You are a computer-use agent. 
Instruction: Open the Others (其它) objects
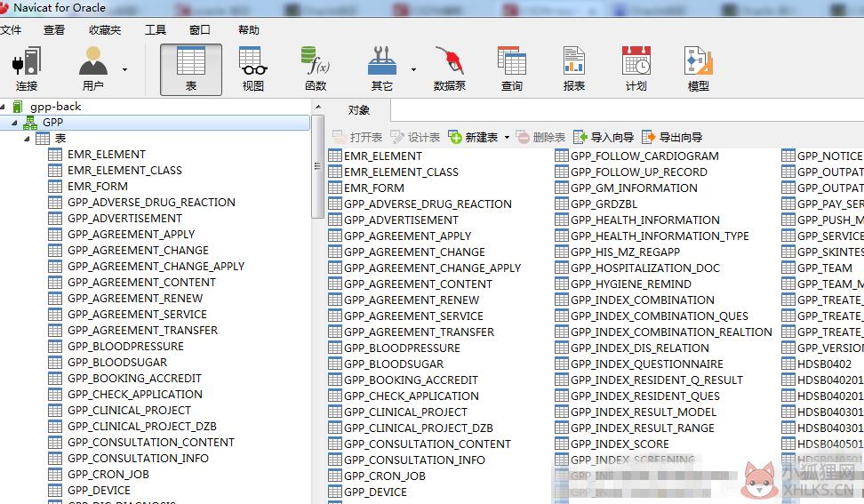382,69
